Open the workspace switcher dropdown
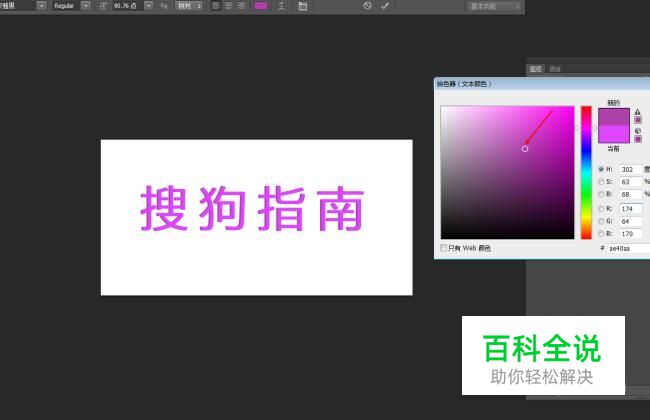 [493, 6]
